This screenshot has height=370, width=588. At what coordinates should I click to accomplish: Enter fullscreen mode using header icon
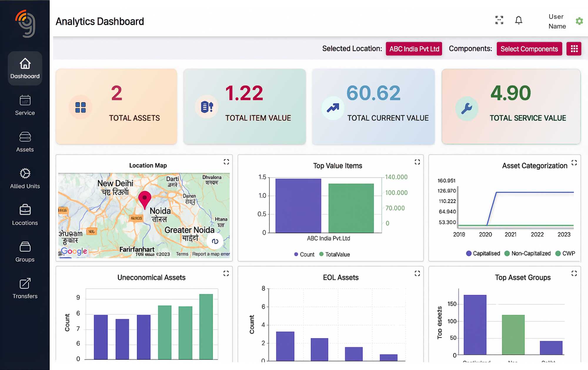pyautogui.click(x=499, y=20)
